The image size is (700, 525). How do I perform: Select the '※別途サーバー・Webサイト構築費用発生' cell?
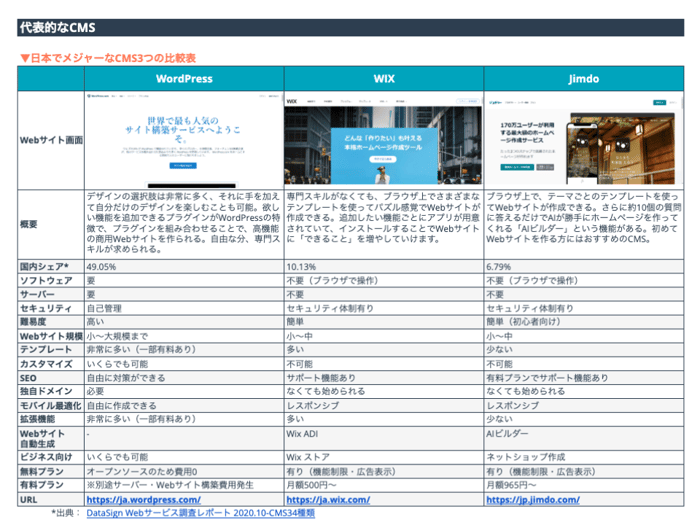170,485
